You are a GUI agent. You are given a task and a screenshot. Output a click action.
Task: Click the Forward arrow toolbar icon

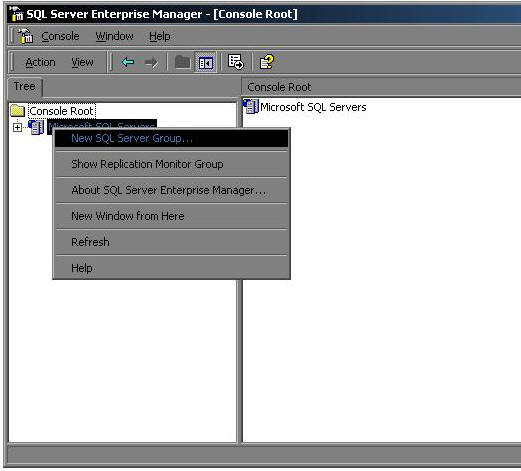[151, 62]
